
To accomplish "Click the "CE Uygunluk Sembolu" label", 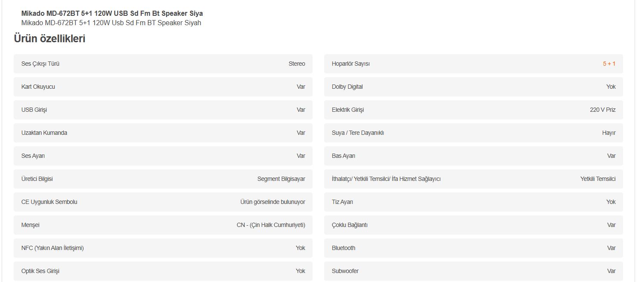I will [x=49, y=202].
